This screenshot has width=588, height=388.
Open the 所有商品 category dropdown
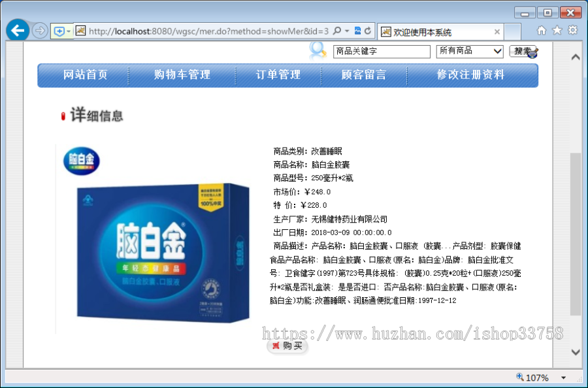(x=469, y=51)
